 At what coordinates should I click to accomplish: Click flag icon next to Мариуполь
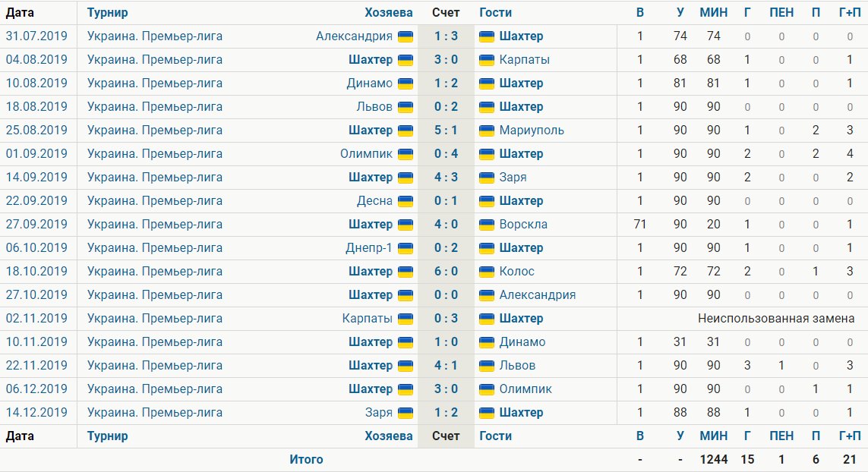pos(487,131)
